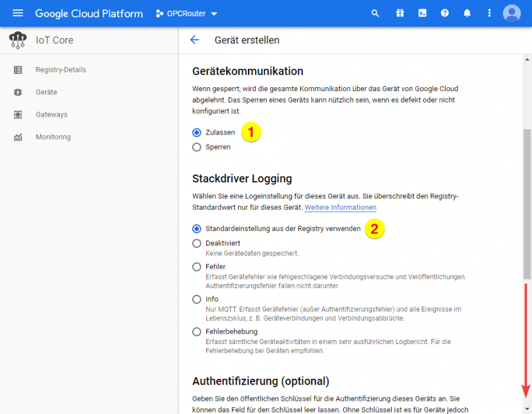Image resolution: width=532 pixels, height=414 pixels.
Task: Select Fehlerbehebung logging level
Action: [197, 331]
